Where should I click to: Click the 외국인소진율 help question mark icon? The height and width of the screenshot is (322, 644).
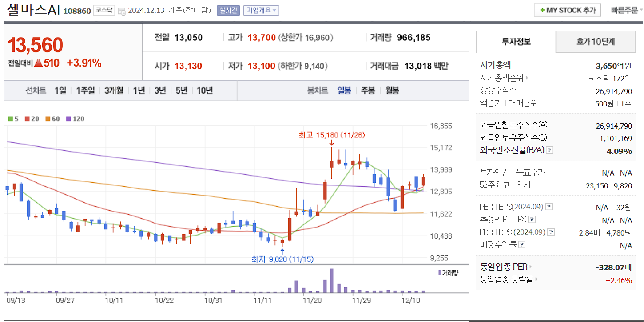(550, 150)
